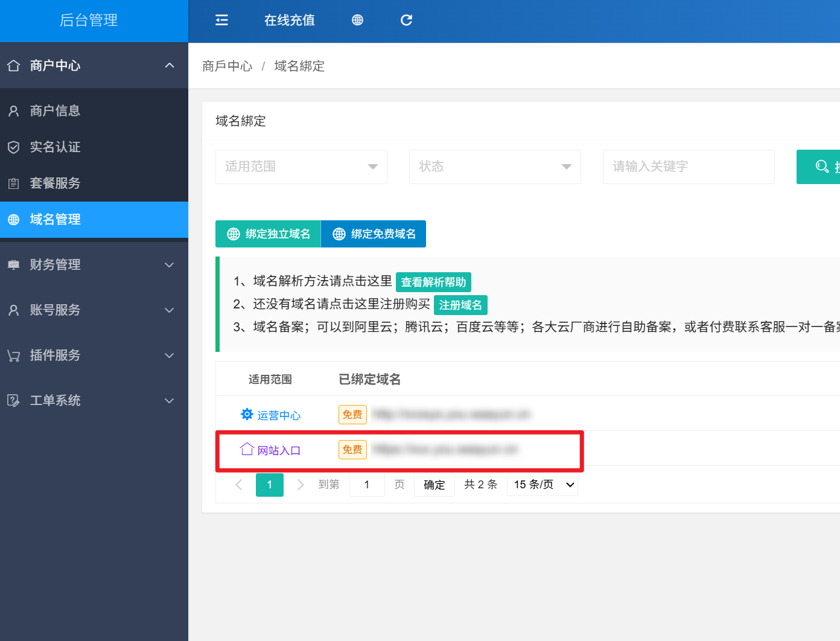The width and height of the screenshot is (840, 641).
Task: Click the shield icon next to 实名认证
Action: 14,147
